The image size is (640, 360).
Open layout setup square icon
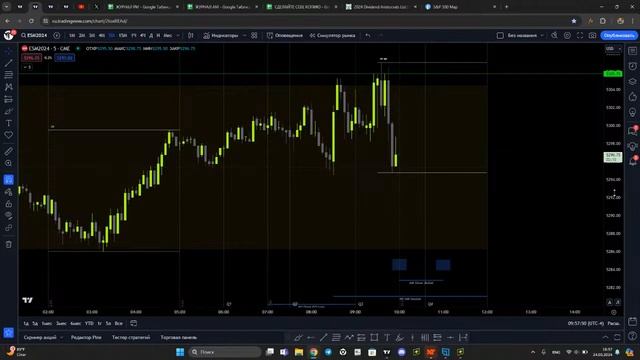click(500, 36)
